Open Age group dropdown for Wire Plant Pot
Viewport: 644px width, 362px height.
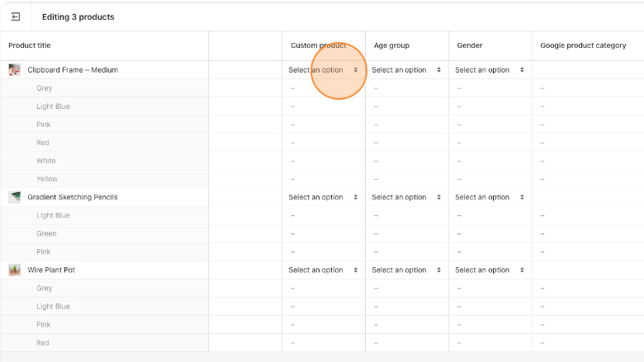tap(406, 270)
